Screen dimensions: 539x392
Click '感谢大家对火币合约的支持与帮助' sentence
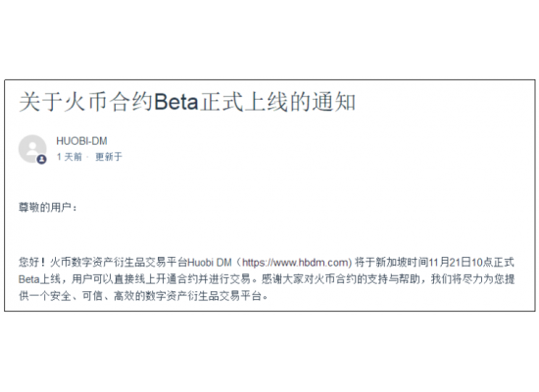tap(341, 279)
